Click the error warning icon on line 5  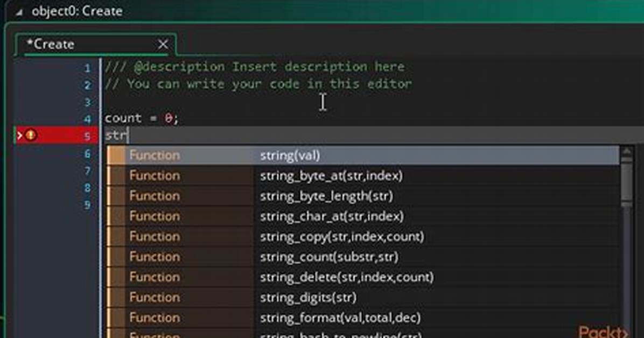click(x=31, y=135)
